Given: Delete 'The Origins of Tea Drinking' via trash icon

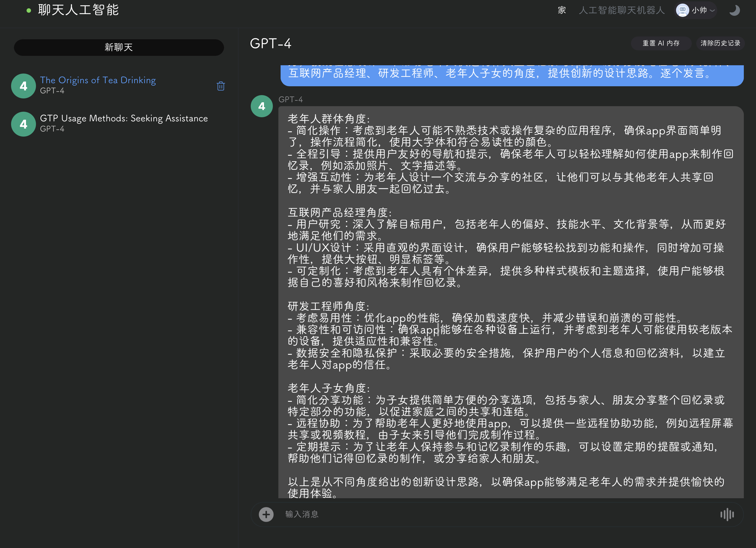Looking at the screenshot, I should 220,86.
